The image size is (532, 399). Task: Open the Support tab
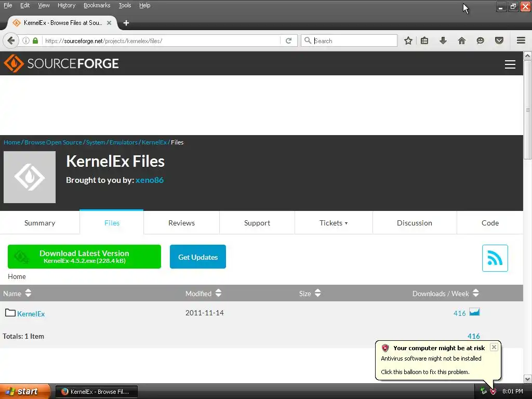point(257,223)
